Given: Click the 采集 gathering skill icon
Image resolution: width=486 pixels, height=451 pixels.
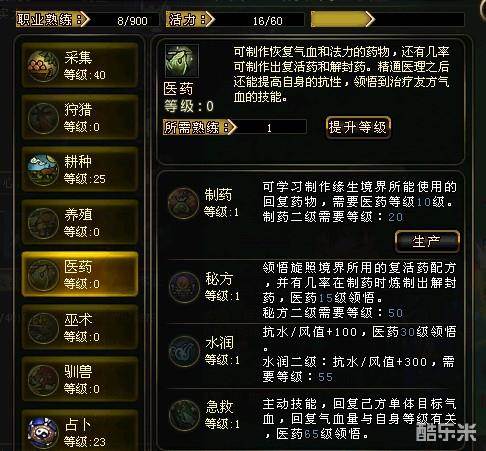Looking at the screenshot, I should point(43,66).
